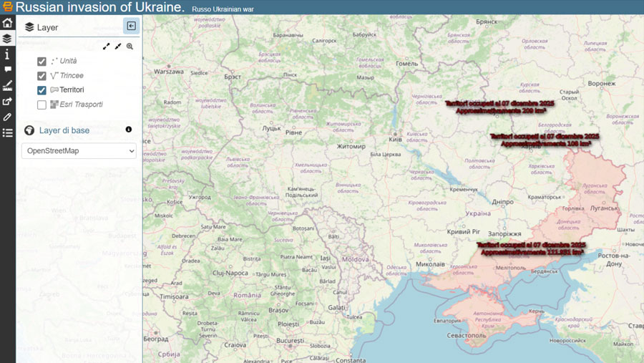
Task: Click the expand all layers arrows
Action: (x=107, y=47)
